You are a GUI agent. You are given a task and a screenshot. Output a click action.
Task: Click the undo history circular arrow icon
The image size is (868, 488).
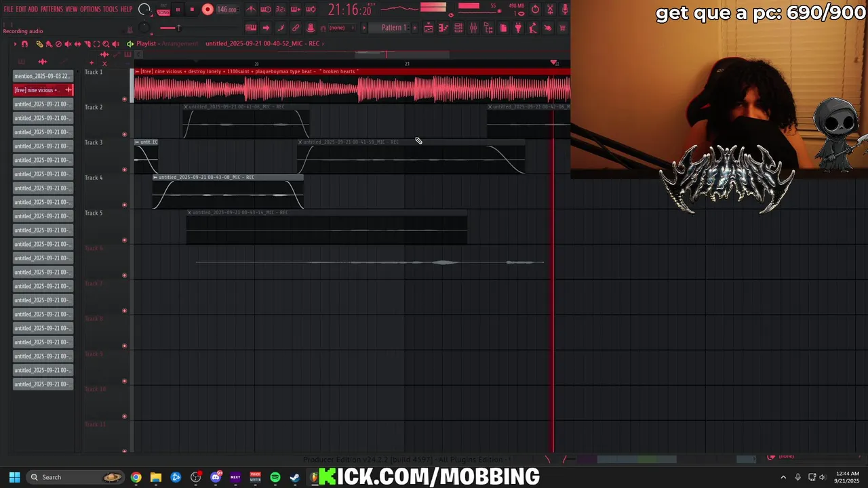[x=535, y=9]
